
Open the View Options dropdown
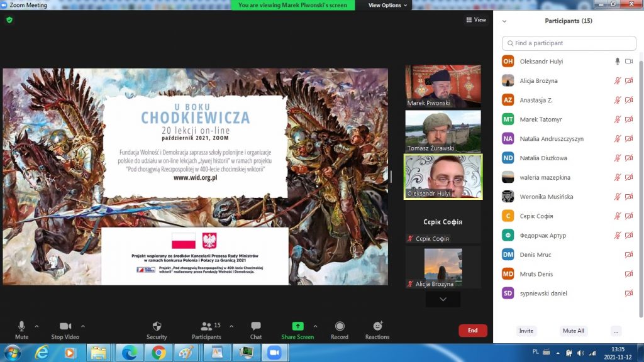click(387, 5)
